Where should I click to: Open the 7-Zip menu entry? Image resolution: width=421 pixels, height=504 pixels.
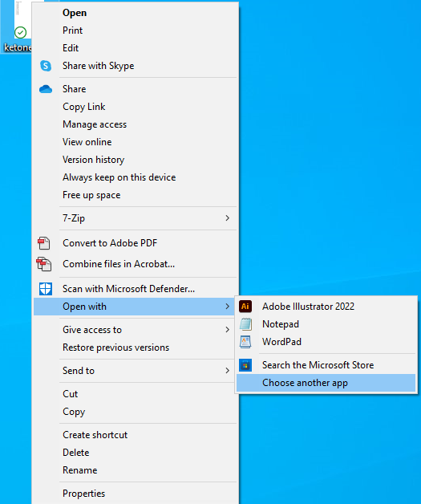point(136,218)
